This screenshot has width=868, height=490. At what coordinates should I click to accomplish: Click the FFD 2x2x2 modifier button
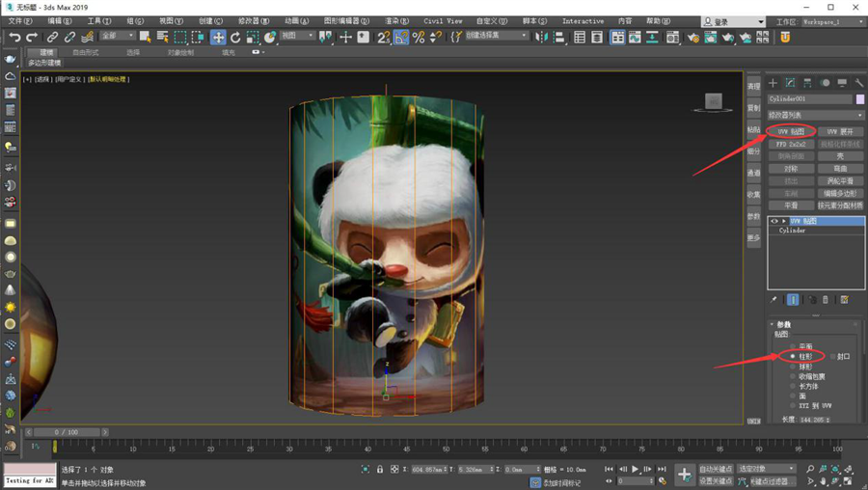click(x=791, y=144)
